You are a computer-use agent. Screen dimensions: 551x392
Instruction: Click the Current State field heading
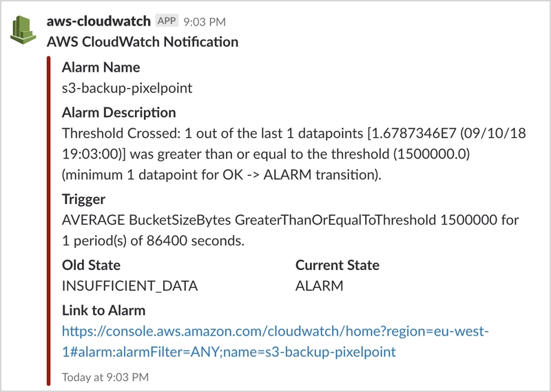pyautogui.click(x=337, y=265)
